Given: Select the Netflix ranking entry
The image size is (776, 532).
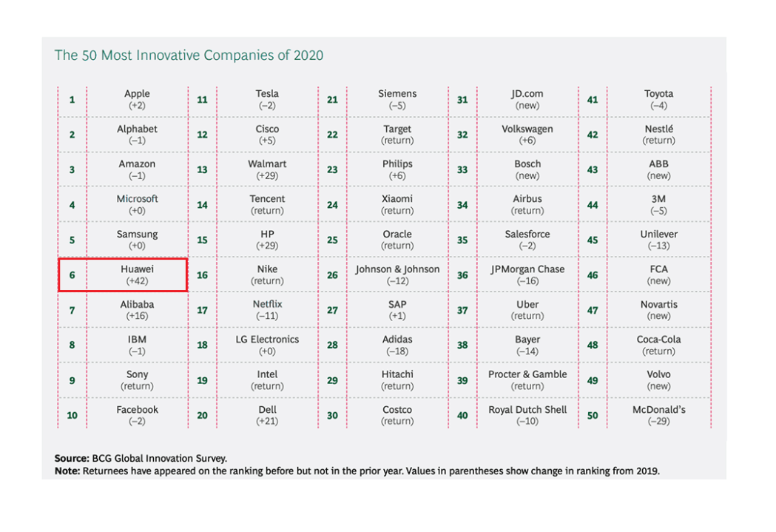Looking at the screenshot, I should click(x=267, y=304).
